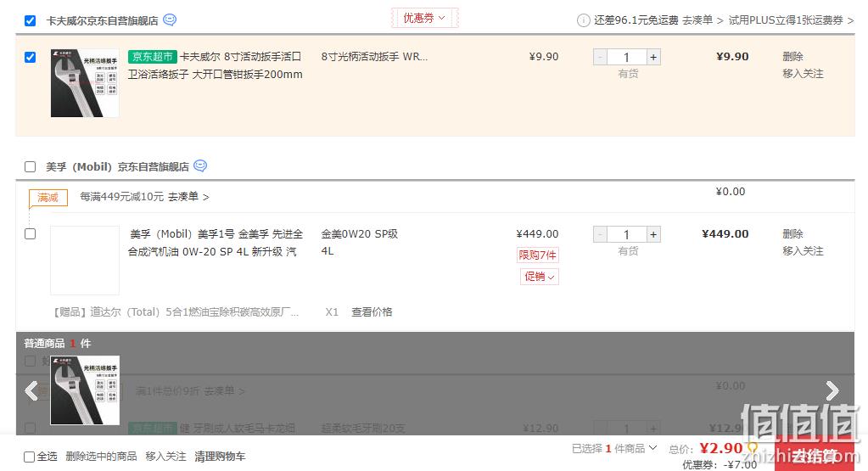Expand the 已选择1件商品 dropdown arrow
Screen dimensions: 868x471
coord(652,447)
